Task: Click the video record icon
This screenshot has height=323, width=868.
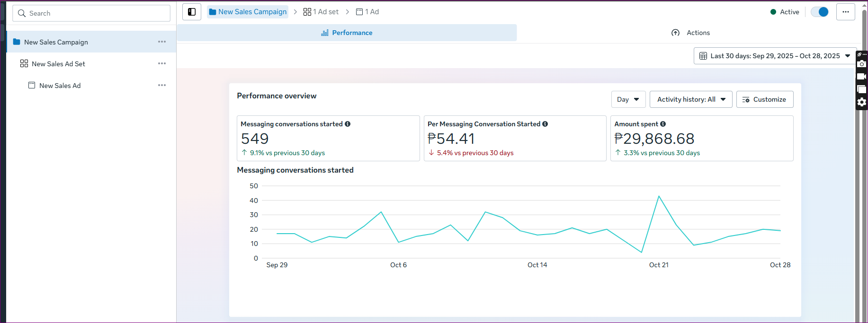Action: [862, 77]
